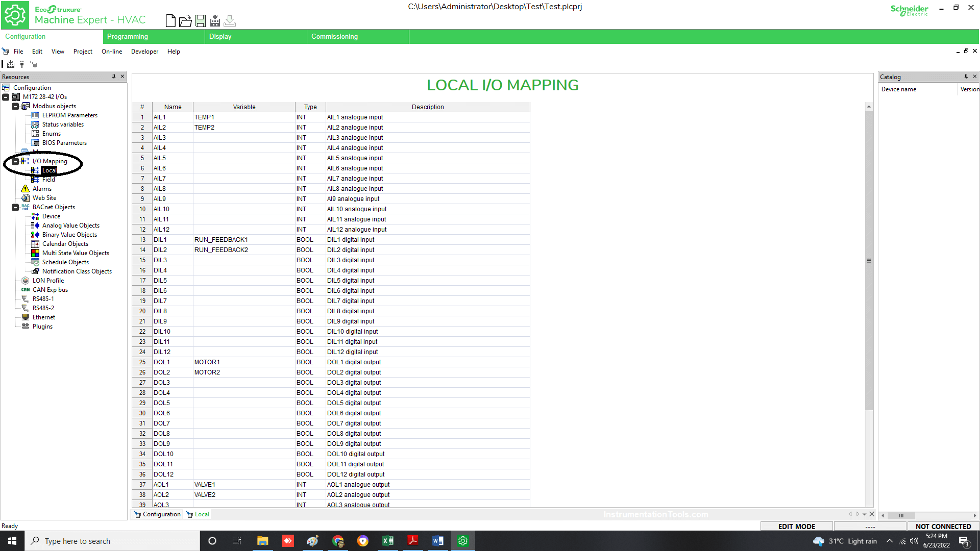The image size is (980, 551).
Task: Click the large Build factory icon in header
Action: pos(215,20)
